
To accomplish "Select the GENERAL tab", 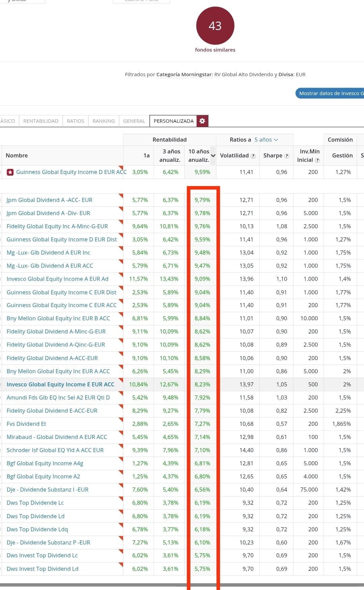I will click(134, 121).
